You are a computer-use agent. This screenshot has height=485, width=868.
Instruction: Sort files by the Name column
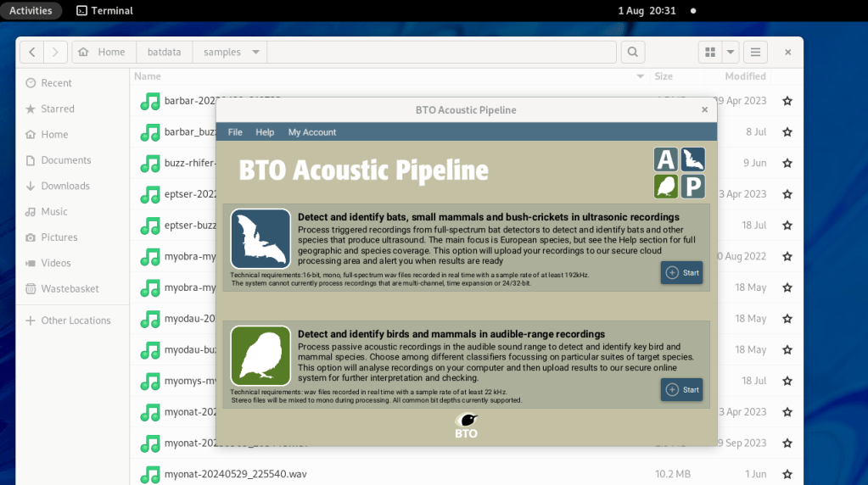(x=148, y=76)
